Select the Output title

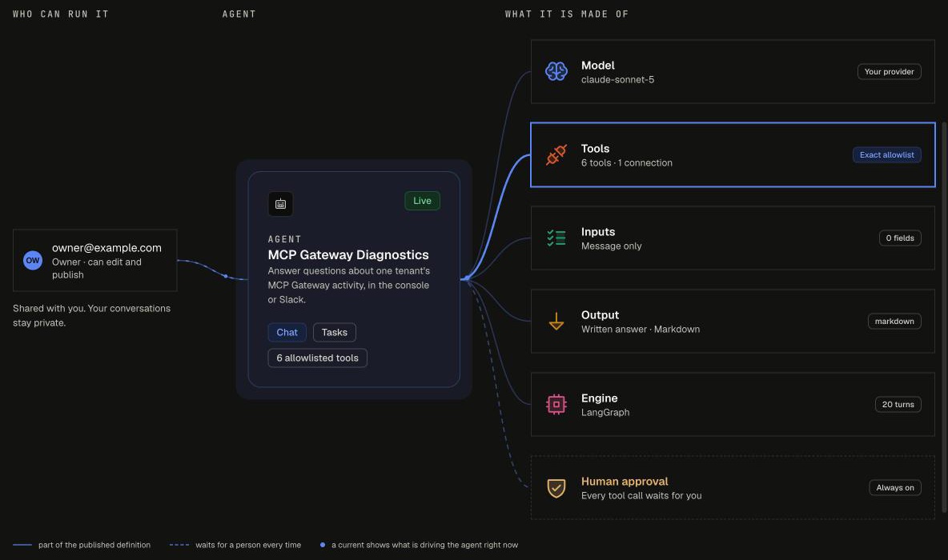tap(600, 314)
